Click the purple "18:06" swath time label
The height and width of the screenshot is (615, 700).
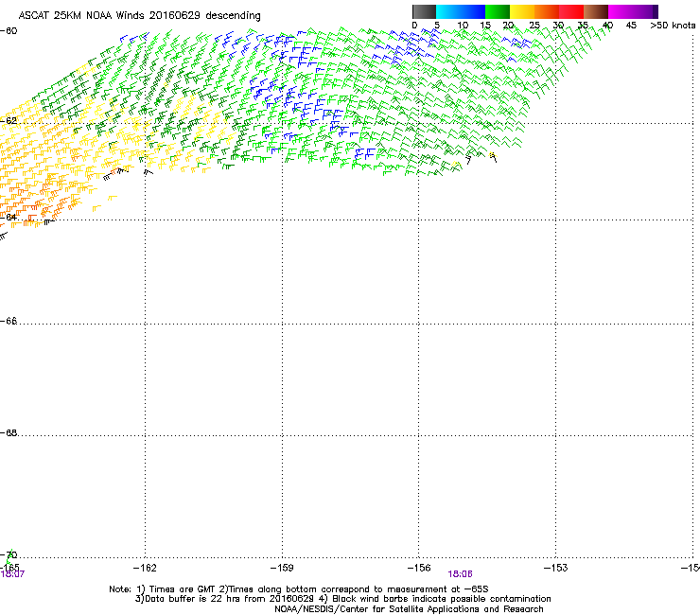click(460, 574)
